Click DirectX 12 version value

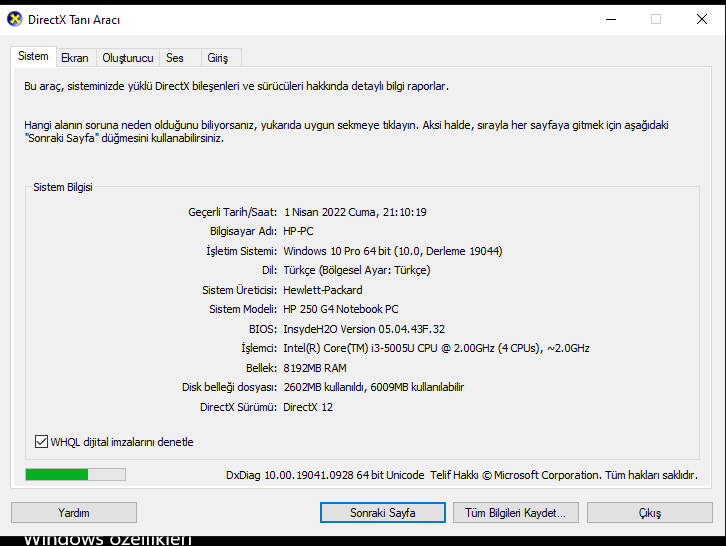[308, 407]
